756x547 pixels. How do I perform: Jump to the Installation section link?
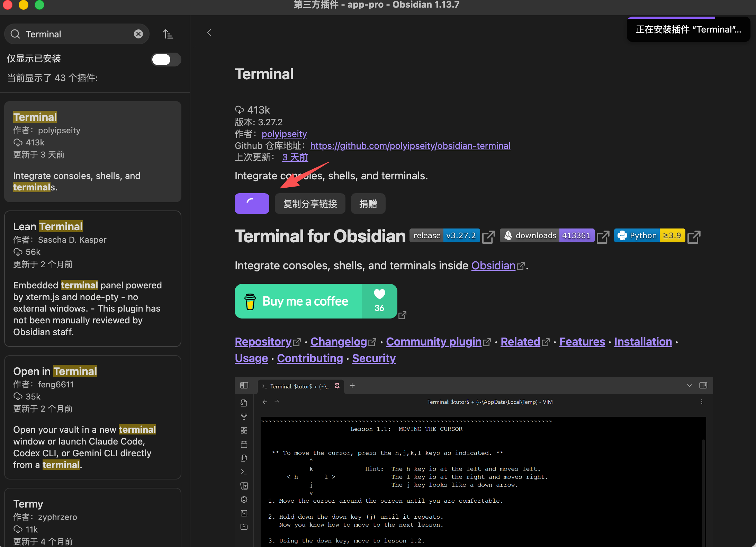(x=643, y=342)
